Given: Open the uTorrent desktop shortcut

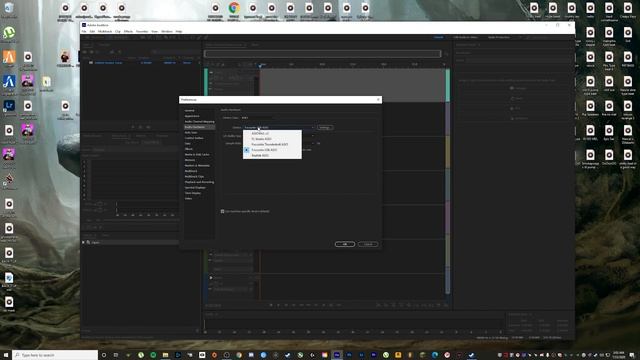Looking at the screenshot, I should (9, 33).
